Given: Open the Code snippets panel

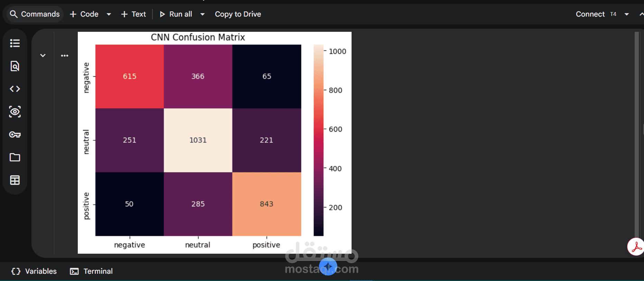Looking at the screenshot, I should pos(15,89).
